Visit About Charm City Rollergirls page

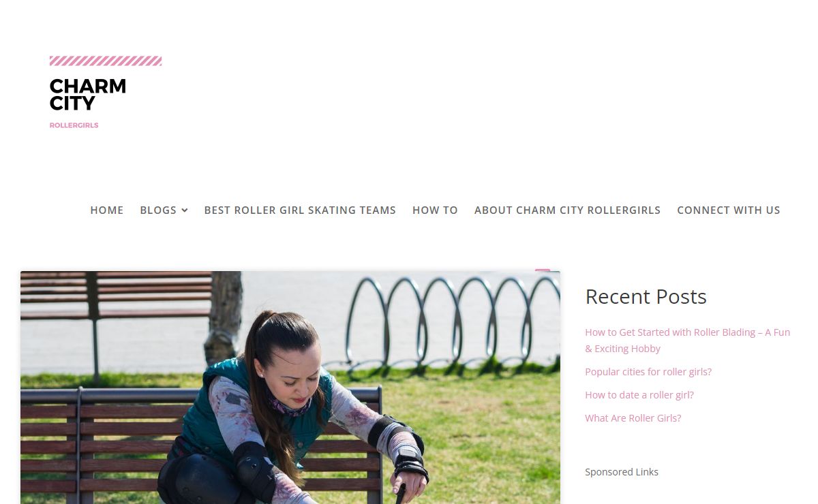pos(567,210)
